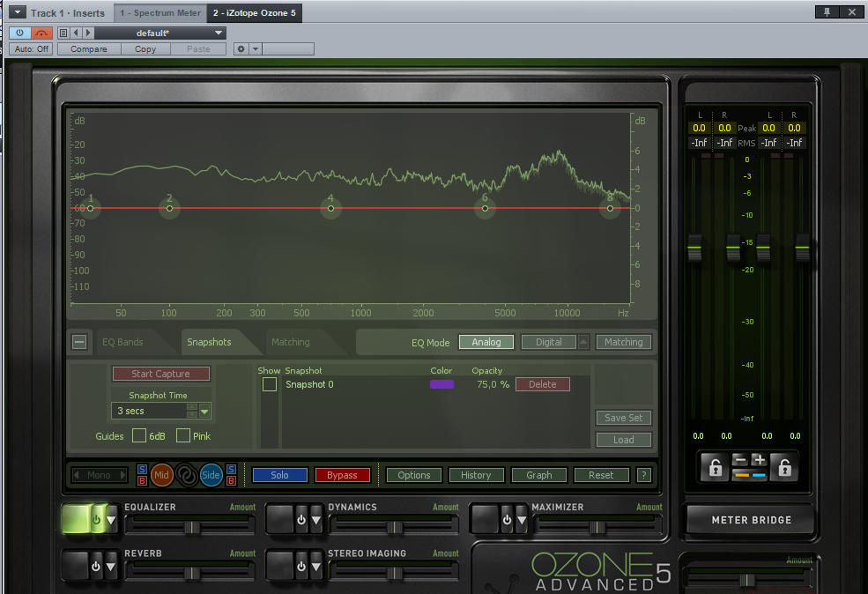
Task: Switch to the 1 - Spectrum Meter tab
Action: [x=160, y=12]
